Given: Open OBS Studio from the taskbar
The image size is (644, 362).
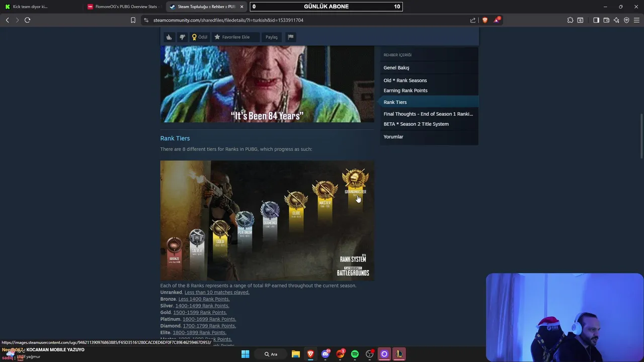Looking at the screenshot, I should pyautogui.click(x=370, y=354).
